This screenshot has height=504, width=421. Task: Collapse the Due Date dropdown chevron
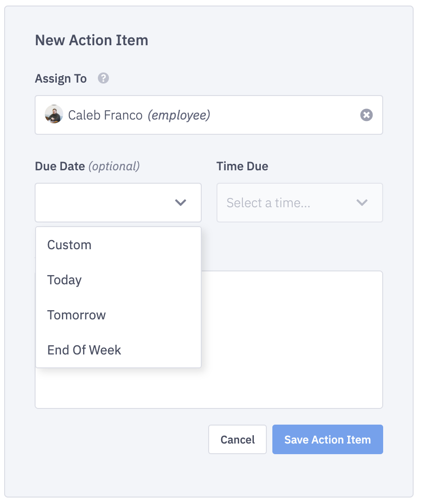(x=180, y=203)
